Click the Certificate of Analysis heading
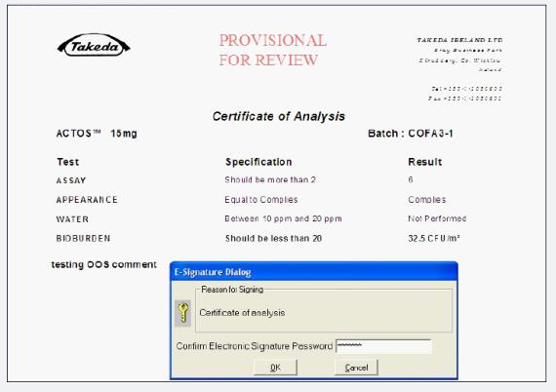Image resolution: width=556 pixels, height=392 pixels. [x=279, y=116]
